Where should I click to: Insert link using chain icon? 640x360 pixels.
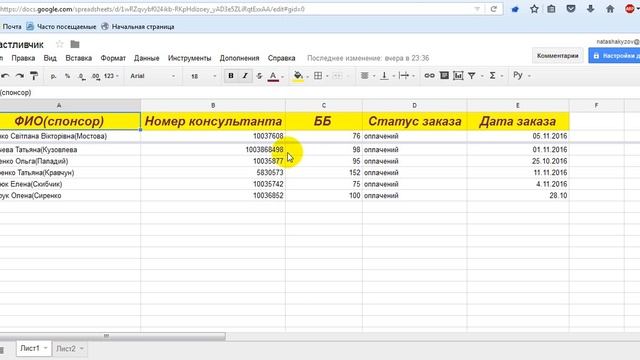[429, 76]
